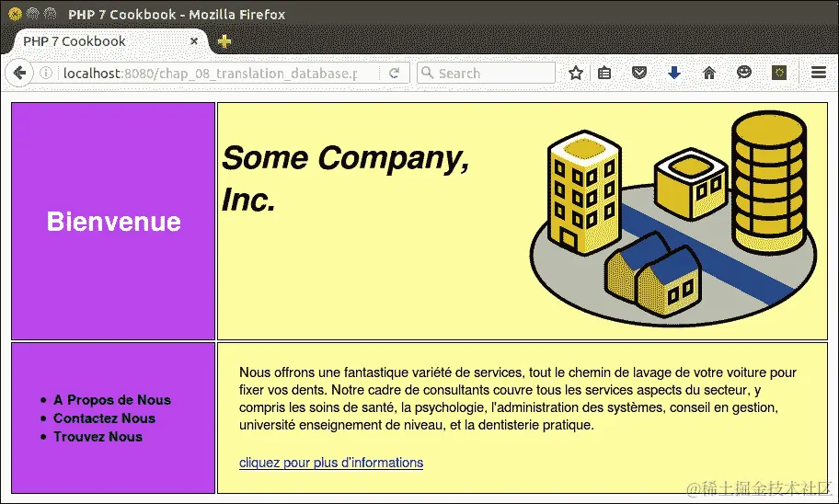Maximize the Firefox window
The height and width of the screenshot is (504, 839).
[x=51, y=14]
